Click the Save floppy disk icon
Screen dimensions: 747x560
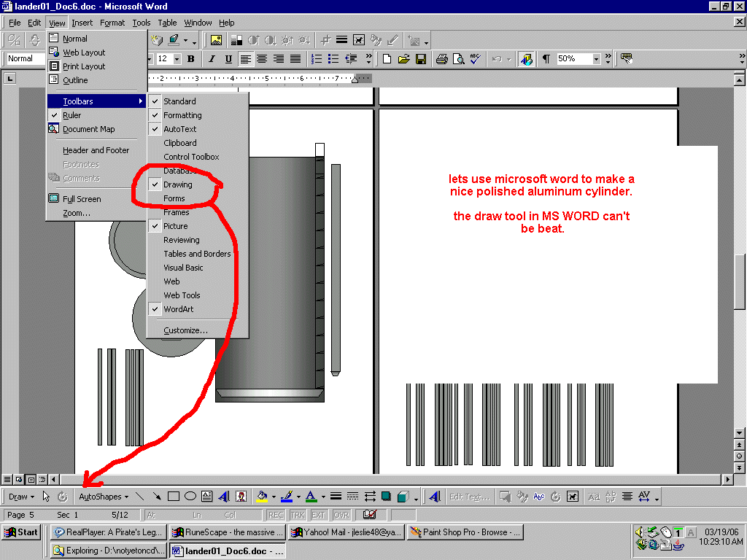[421, 59]
